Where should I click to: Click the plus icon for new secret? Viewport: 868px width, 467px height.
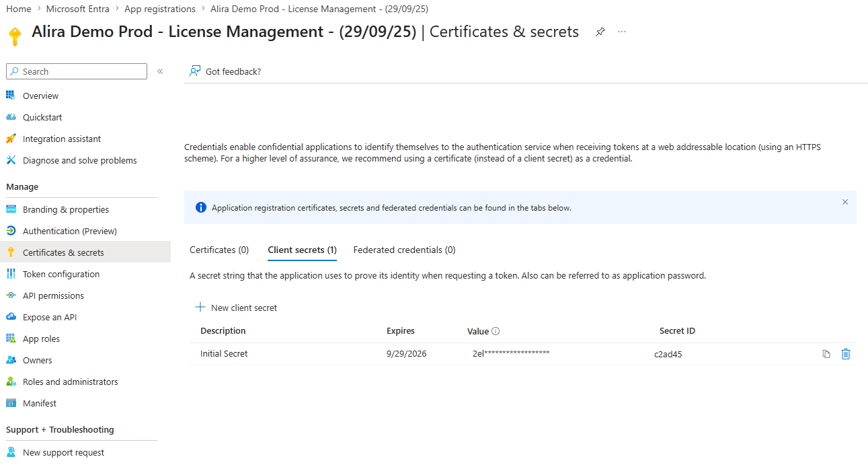(200, 307)
